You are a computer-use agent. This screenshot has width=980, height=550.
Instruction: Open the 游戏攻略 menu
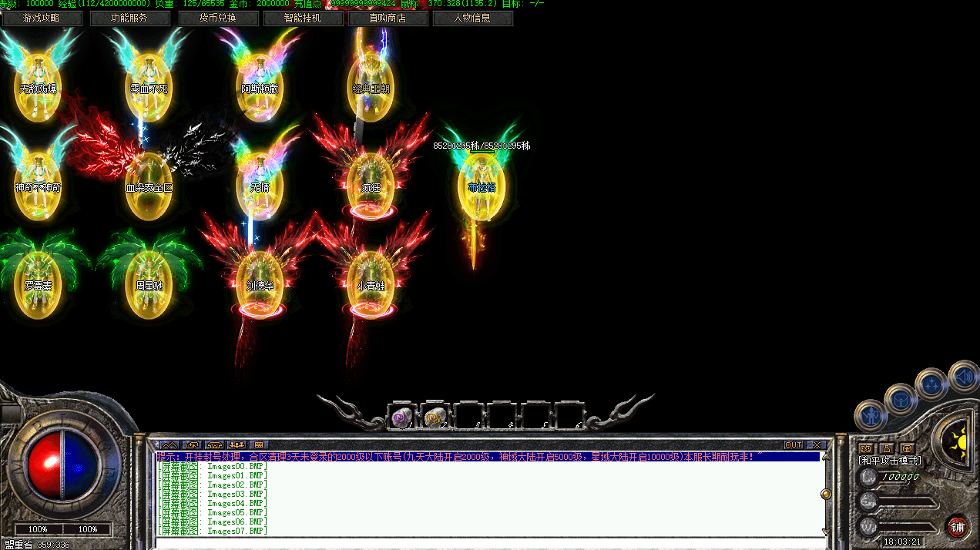41,18
